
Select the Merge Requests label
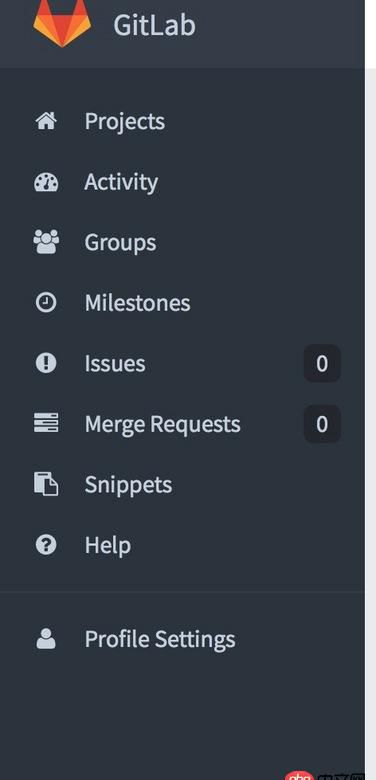(163, 425)
